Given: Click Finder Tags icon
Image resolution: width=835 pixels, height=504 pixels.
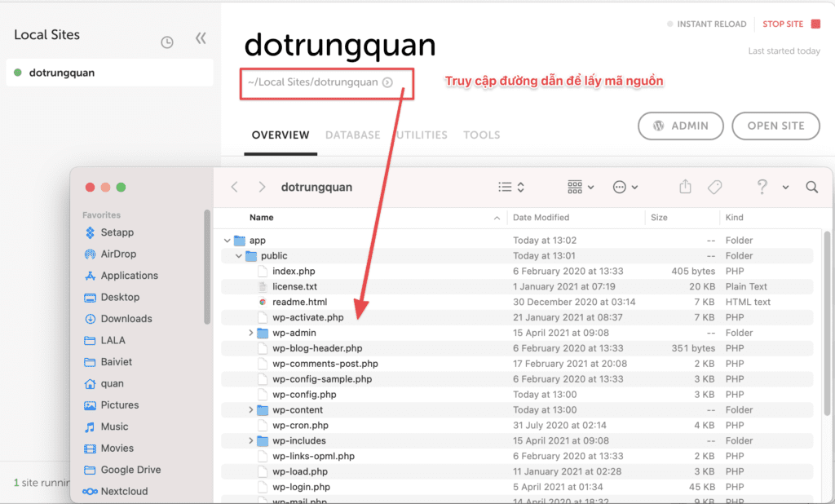Looking at the screenshot, I should (x=714, y=187).
